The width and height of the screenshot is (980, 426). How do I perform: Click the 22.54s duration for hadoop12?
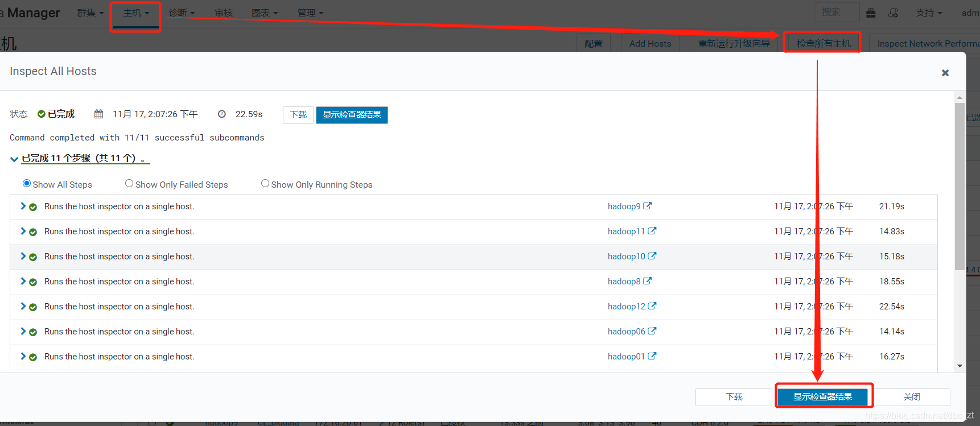892,307
